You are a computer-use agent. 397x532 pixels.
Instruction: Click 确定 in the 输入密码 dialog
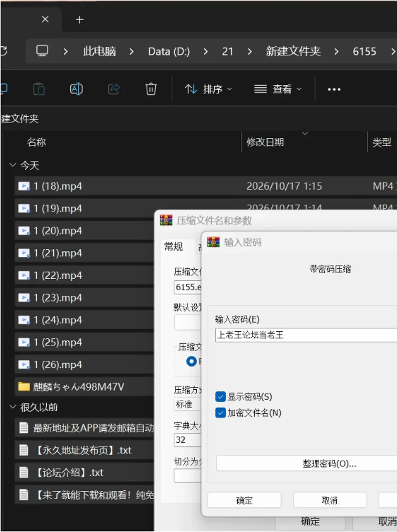(x=244, y=501)
